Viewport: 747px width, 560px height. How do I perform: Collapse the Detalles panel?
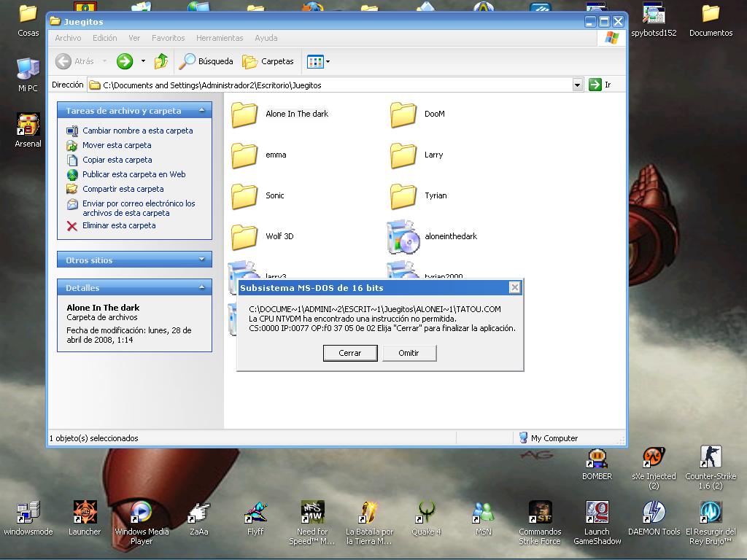pyautogui.click(x=202, y=287)
